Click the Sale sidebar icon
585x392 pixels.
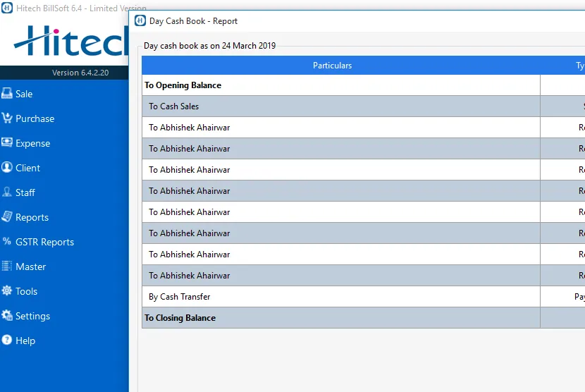(x=7, y=94)
